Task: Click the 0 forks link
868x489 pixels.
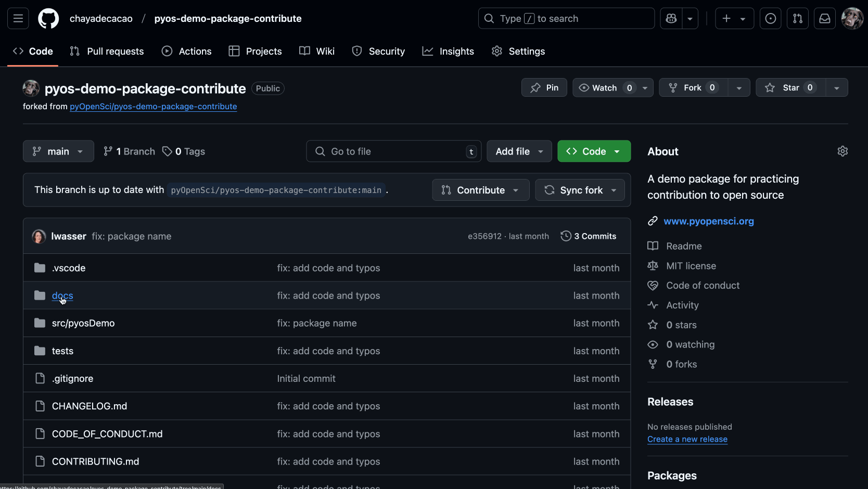Action: pyautogui.click(x=682, y=364)
